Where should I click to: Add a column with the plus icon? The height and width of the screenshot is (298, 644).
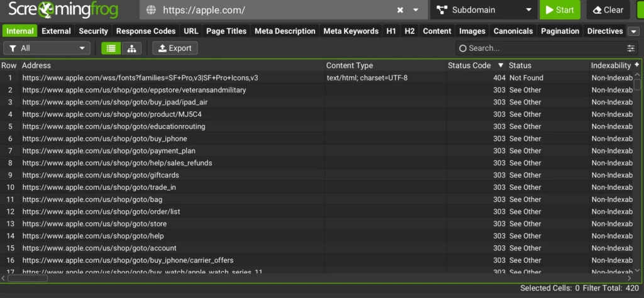(637, 65)
